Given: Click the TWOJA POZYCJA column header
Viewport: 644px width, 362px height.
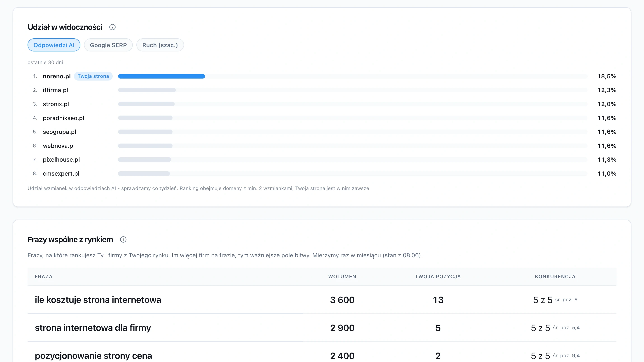Looking at the screenshot, I should pos(438,276).
